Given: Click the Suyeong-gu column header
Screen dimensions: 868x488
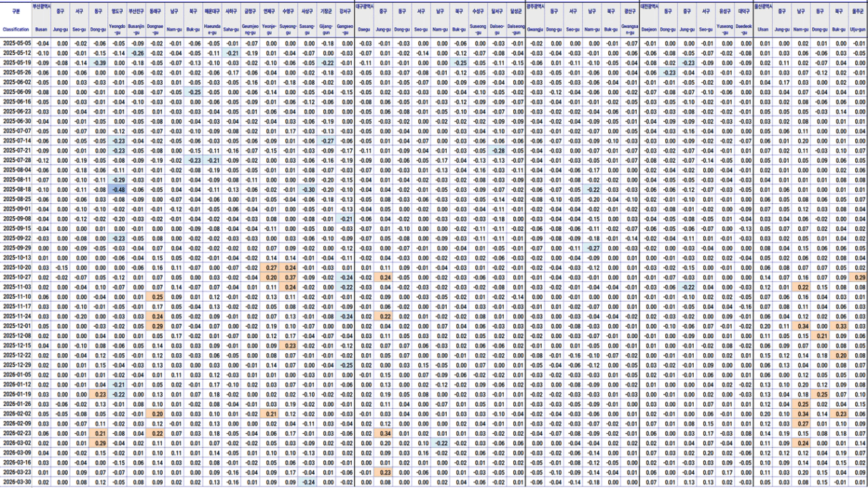Looking at the screenshot, I should 288,29.
